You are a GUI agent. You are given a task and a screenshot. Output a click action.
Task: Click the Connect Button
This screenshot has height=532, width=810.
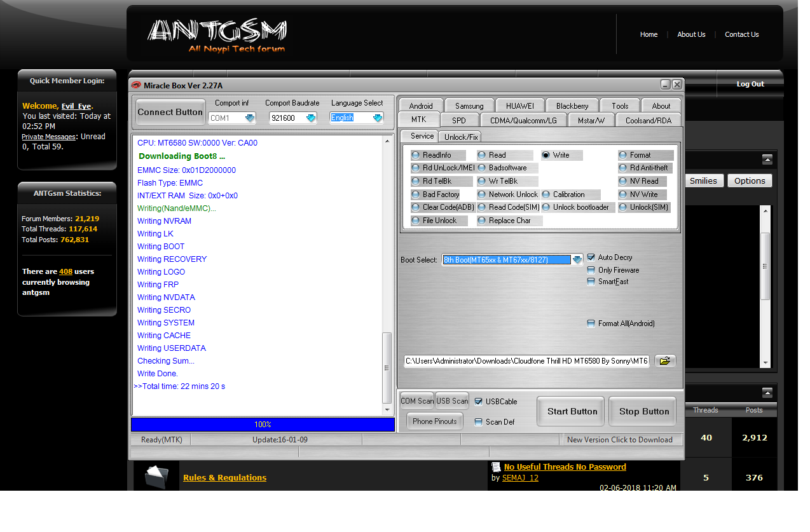[x=170, y=112]
